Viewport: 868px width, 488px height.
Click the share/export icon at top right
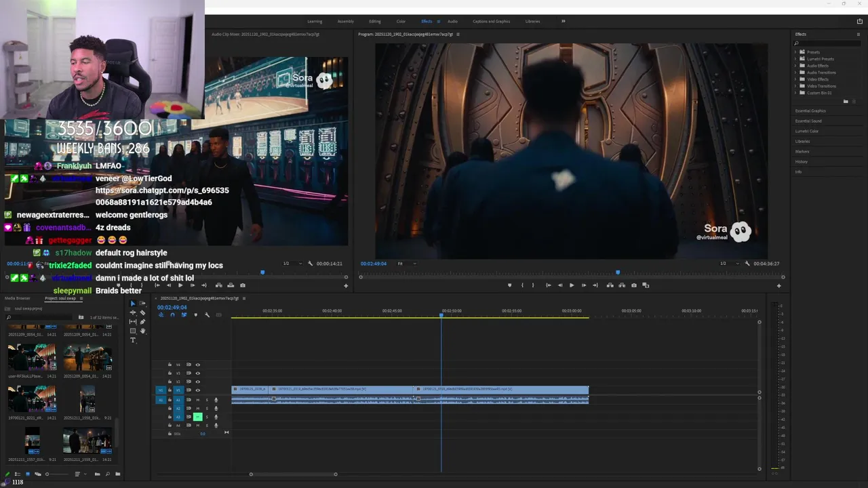[x=860, y=21]
